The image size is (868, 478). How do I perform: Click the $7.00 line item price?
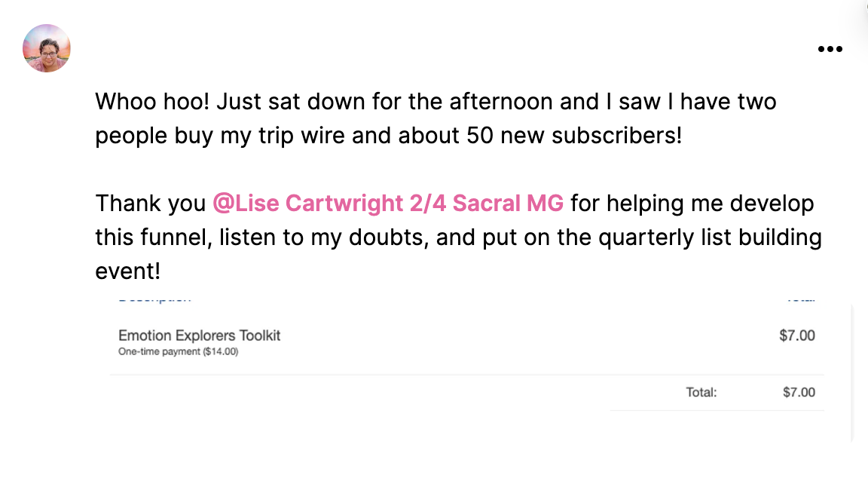point(797,336)
